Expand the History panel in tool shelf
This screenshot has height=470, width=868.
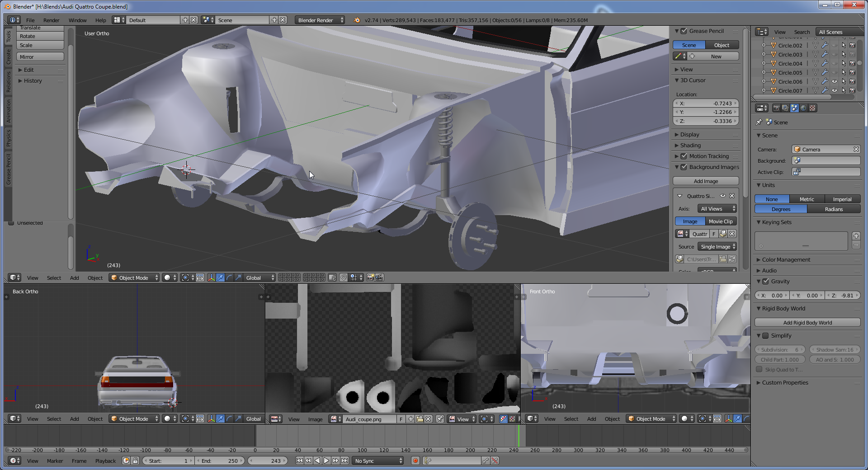33,81
